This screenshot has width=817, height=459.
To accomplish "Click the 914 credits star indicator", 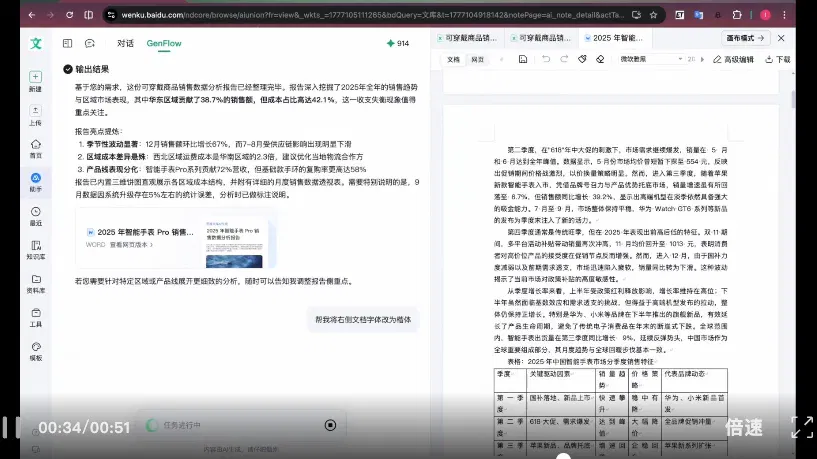I will click(398, 43).
